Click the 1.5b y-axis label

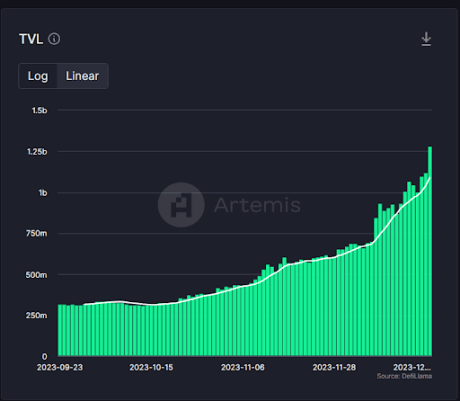[x=39, y=110]
